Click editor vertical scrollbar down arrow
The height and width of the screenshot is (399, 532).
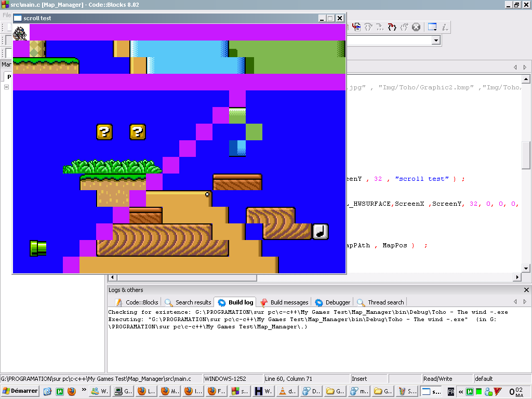pos(526,269)
